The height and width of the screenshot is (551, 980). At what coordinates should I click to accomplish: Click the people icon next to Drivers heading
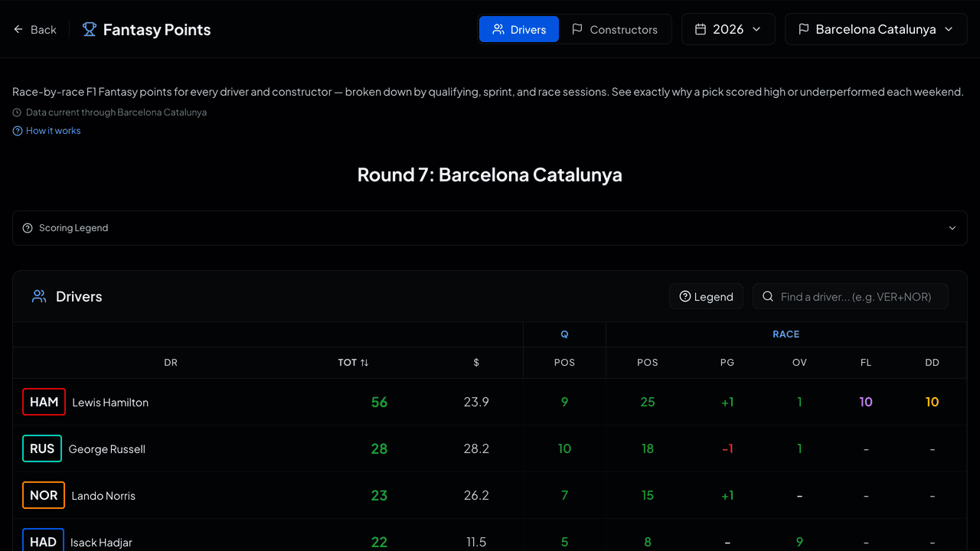click(x=38, y=296)
